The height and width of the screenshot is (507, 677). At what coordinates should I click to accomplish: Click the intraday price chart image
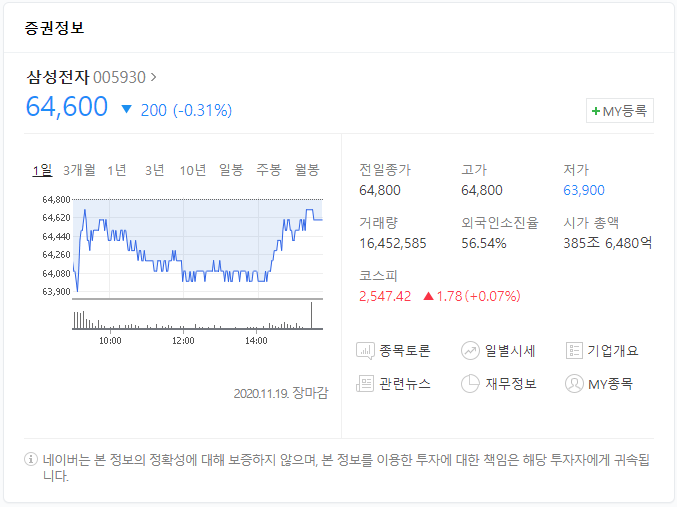click(x=183, y=271)
